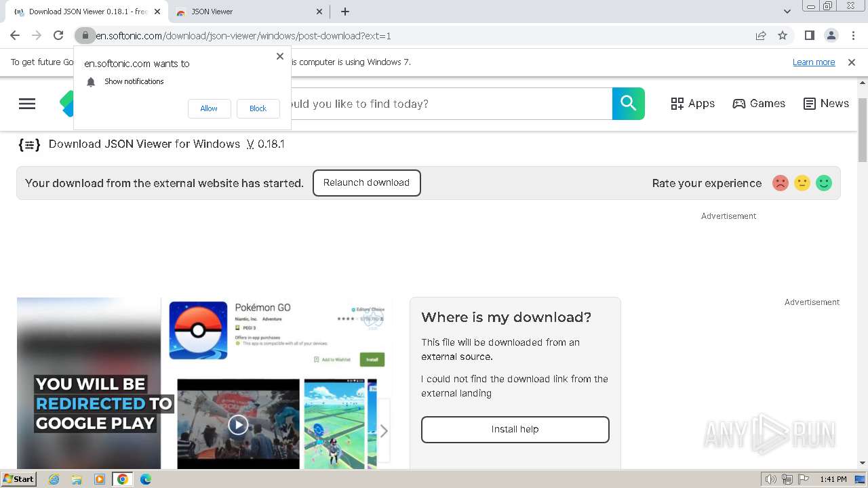Screen dimensions: 868x488
Task: Close the Windows 7 infobar
Action: pyautogui.click(x=852, y=62)
